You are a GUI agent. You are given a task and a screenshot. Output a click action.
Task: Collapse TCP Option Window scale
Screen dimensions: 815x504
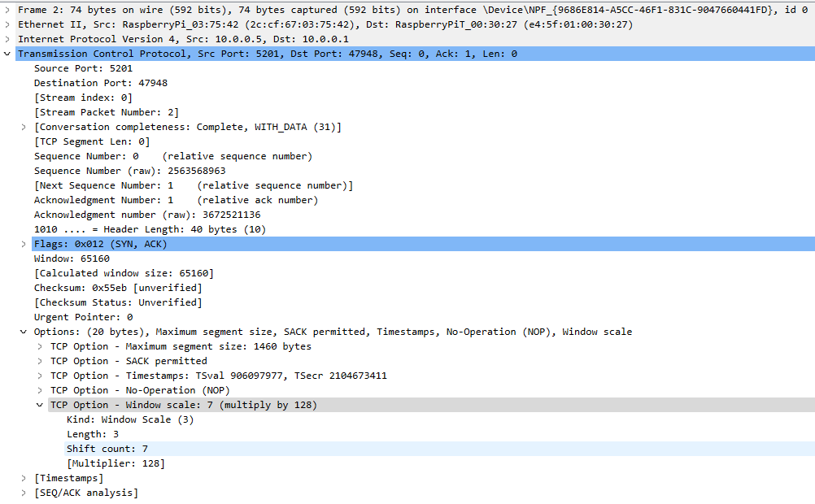(40, 405)
